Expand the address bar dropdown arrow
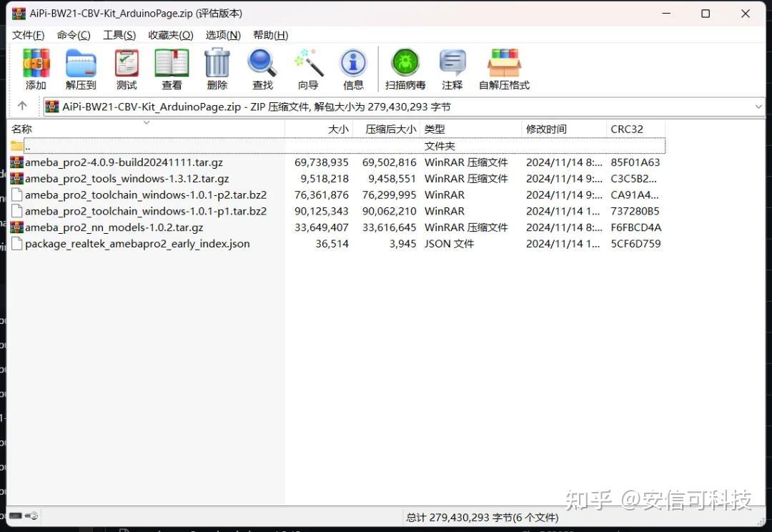772x532 pixels. tap(758, 107)
